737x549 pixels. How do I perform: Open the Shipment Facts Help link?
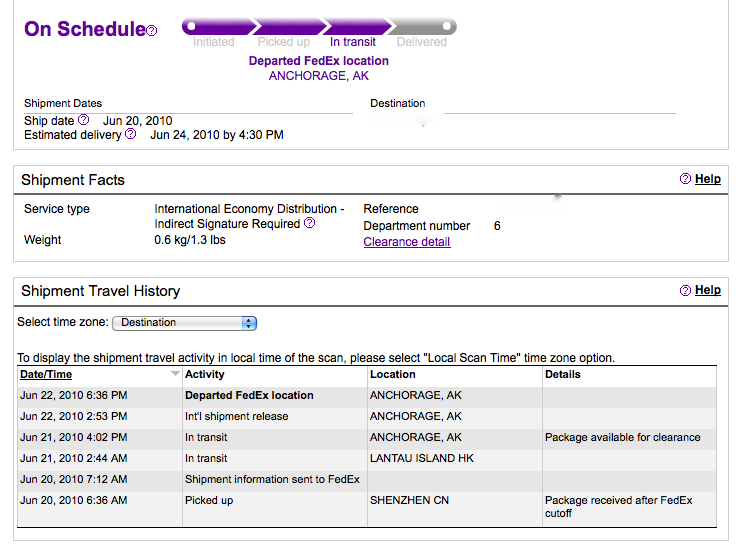click(x=707, y=179)
